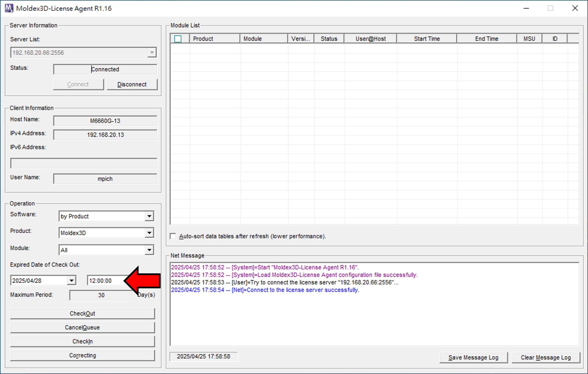Click the Moldex3D app icon in title bar
This screenshot has width=588, height=374.
point(9,8)
